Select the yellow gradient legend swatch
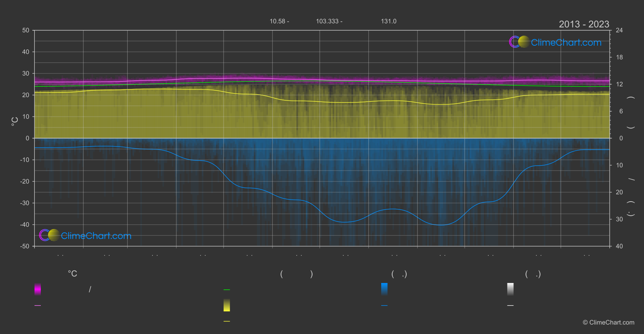 pyautogui.click(x=227, y=305)
